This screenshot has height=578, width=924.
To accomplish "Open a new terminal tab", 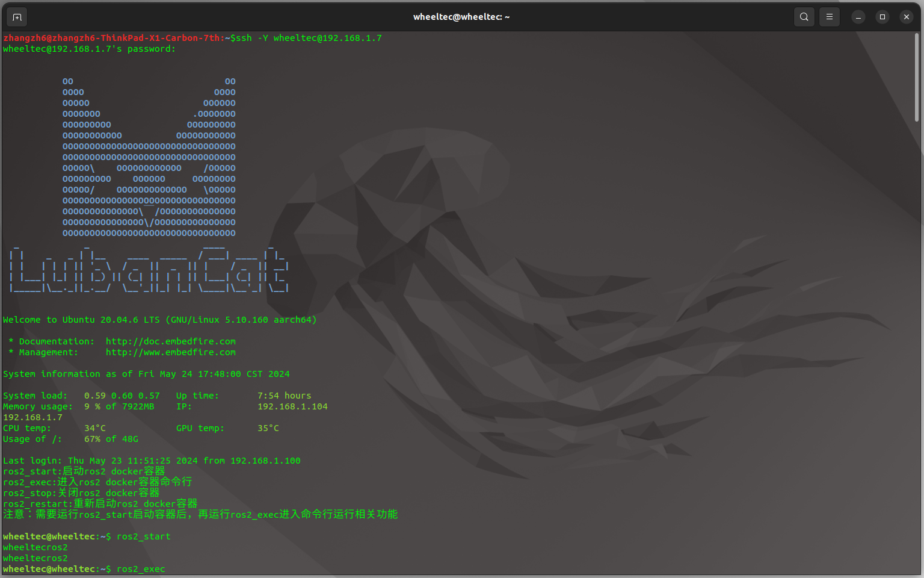I will (x=17, y=17).
